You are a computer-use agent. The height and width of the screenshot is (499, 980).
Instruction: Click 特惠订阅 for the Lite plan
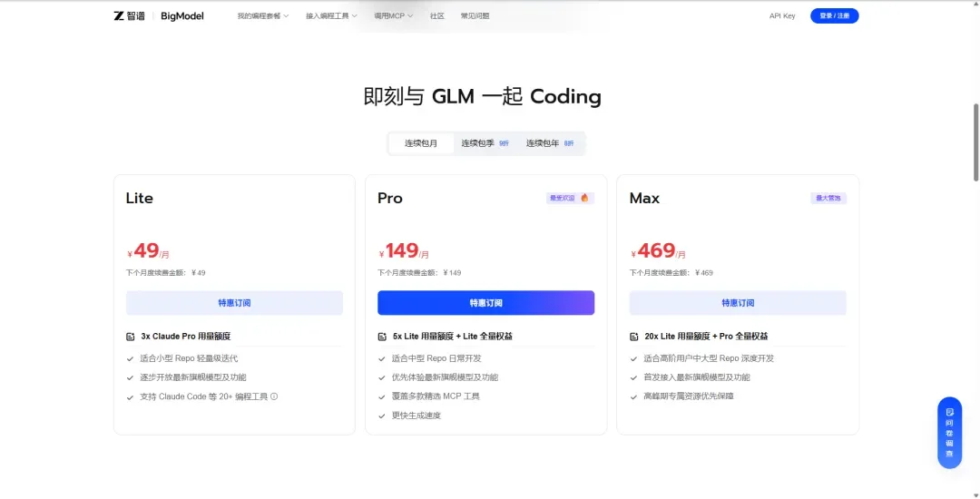click(x=234, y=303)
